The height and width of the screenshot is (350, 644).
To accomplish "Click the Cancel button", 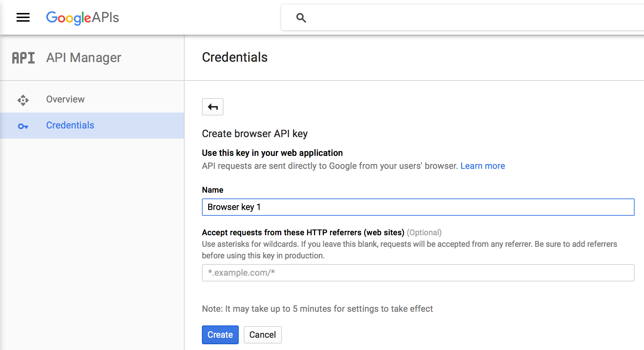I will tap(263, 335).
